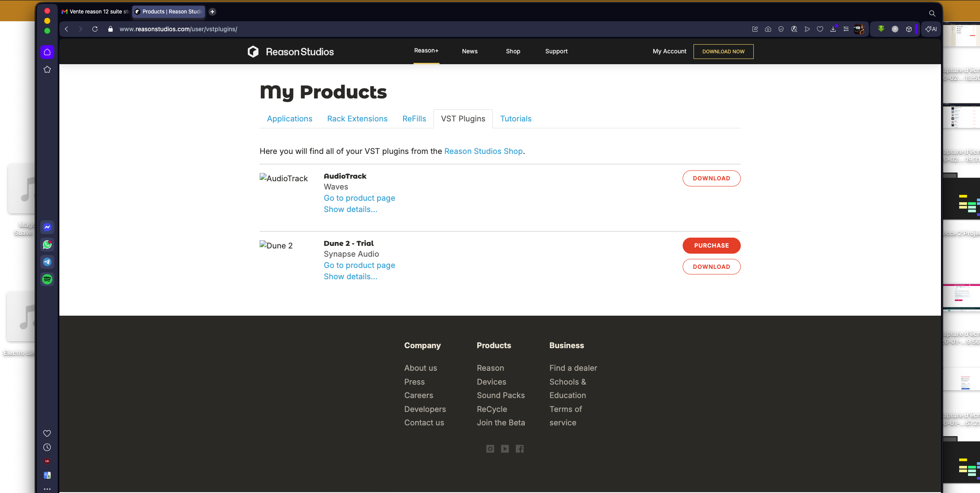980x493 pixels.
Task: Reload the current page
Action: (95, 29)
